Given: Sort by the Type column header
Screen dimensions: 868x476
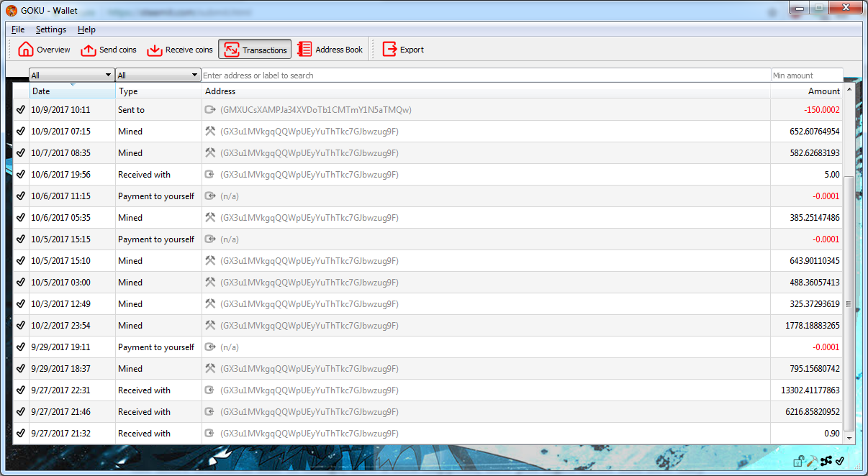Looking at the screenshot, I should (x=158, y=91).
